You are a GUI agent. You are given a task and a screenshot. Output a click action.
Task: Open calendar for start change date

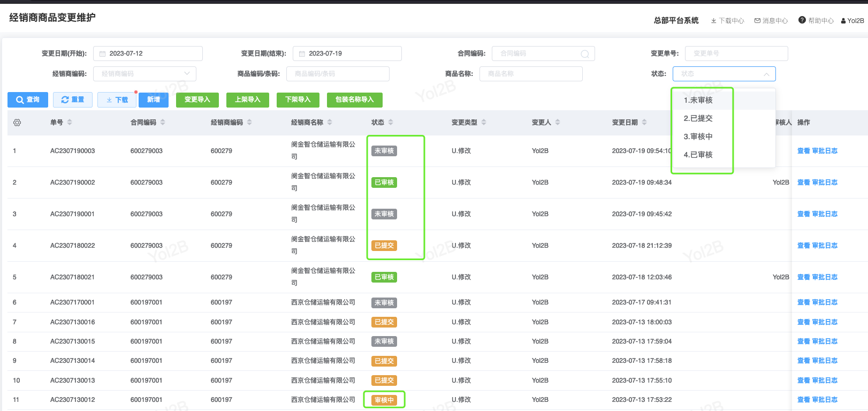tap(103, 54)
